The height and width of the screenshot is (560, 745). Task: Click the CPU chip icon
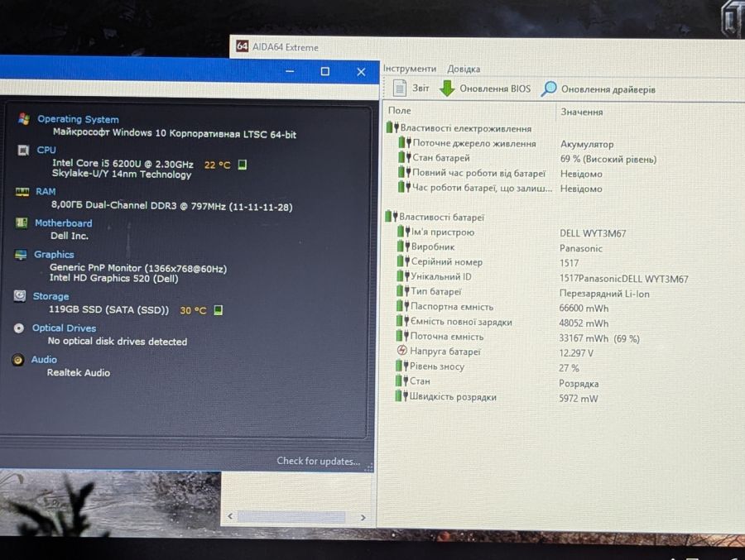click(23, 150)
